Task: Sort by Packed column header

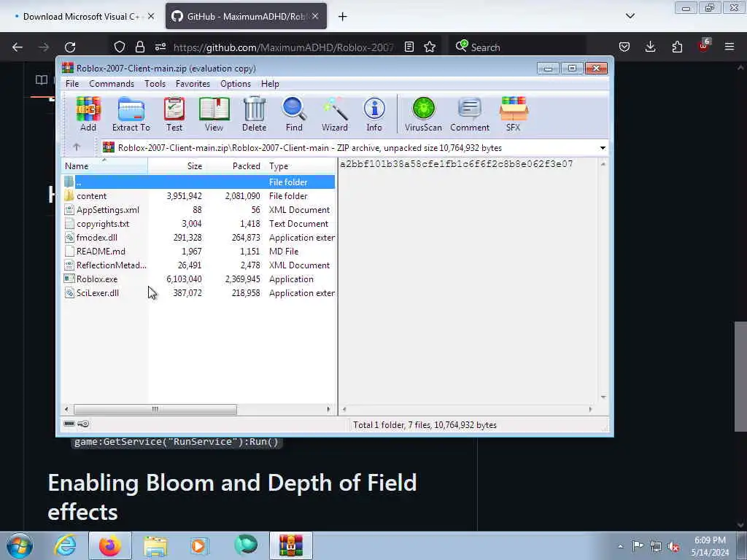Action: [x=235, y=166]
